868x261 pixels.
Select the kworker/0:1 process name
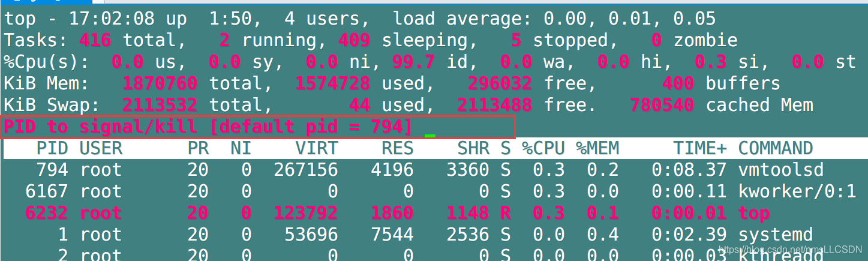tap(797, 191)
